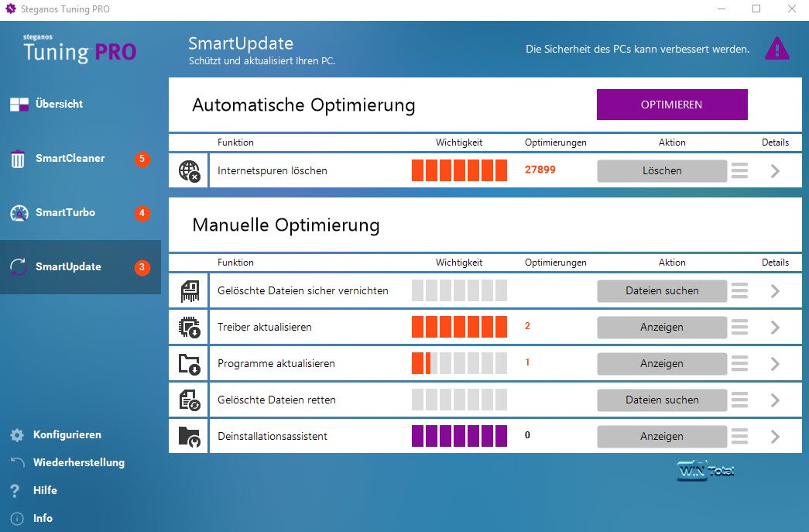Click the Gelöschte Dateien retten label
809x532 pixels.
[x=276, y=400]
